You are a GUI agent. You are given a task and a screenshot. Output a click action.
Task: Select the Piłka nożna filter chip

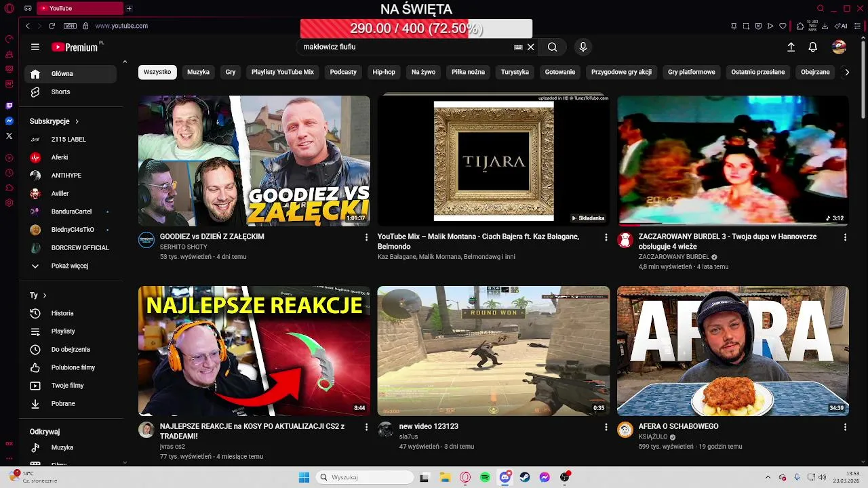[468, 72]
